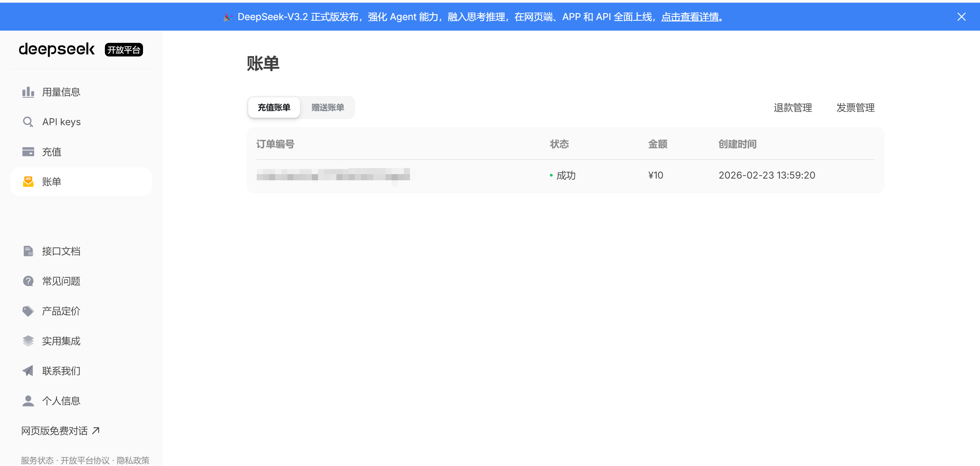Image resolution: width=980 pixels, height=466 pixels.
Task: Click the 常见问题 question mark icon
Action: pyautogui.click(x=28, y=281)
